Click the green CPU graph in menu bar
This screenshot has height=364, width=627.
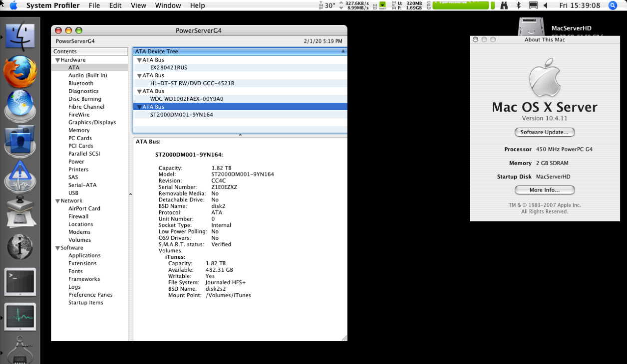[460, 5]
